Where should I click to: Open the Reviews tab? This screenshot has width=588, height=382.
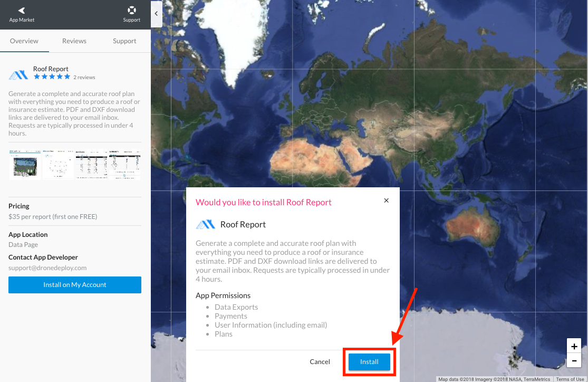[74, 41]
